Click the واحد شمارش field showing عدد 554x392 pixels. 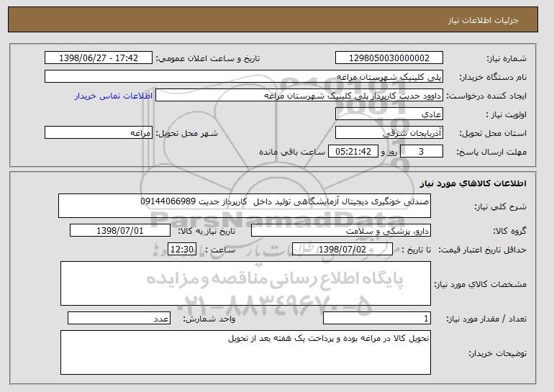coord(119,319)
